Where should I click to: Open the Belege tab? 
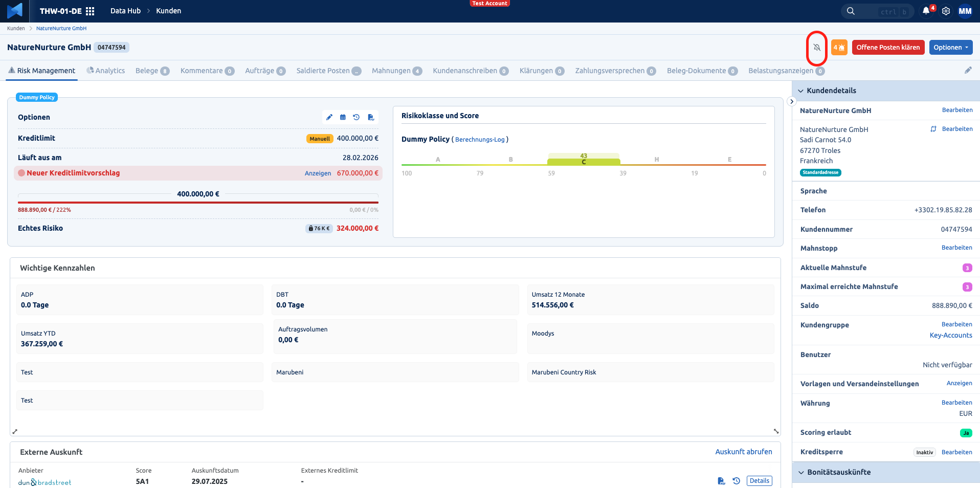(152, 71)
